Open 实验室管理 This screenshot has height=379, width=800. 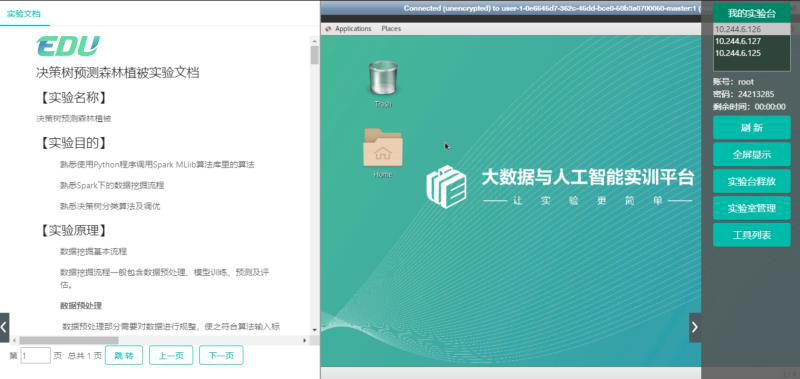(752, 208)
